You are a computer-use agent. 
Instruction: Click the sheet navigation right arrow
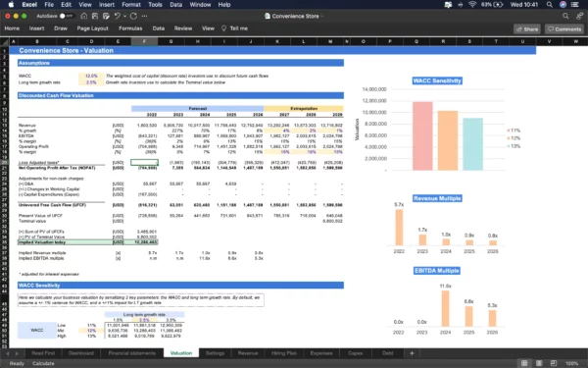(17, 353)
